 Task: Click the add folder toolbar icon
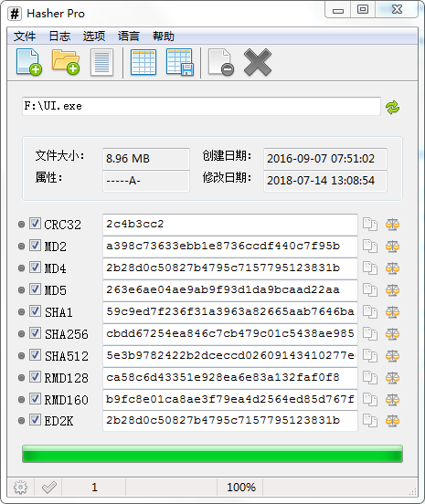point(66,62)
